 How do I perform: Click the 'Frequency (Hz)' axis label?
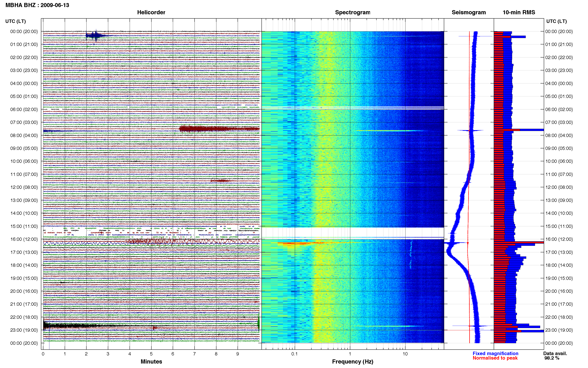pyautogui.click(x=353, y=362)
